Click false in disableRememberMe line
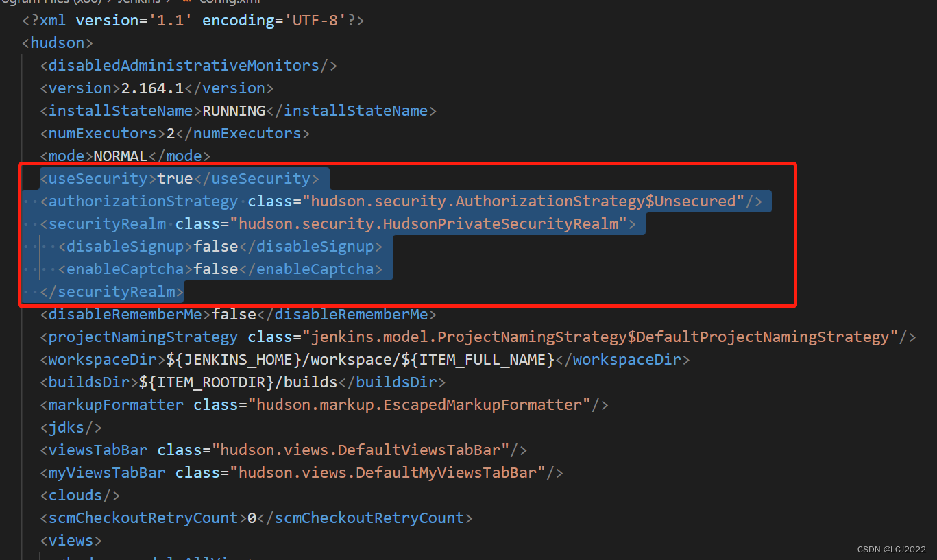 234,314
